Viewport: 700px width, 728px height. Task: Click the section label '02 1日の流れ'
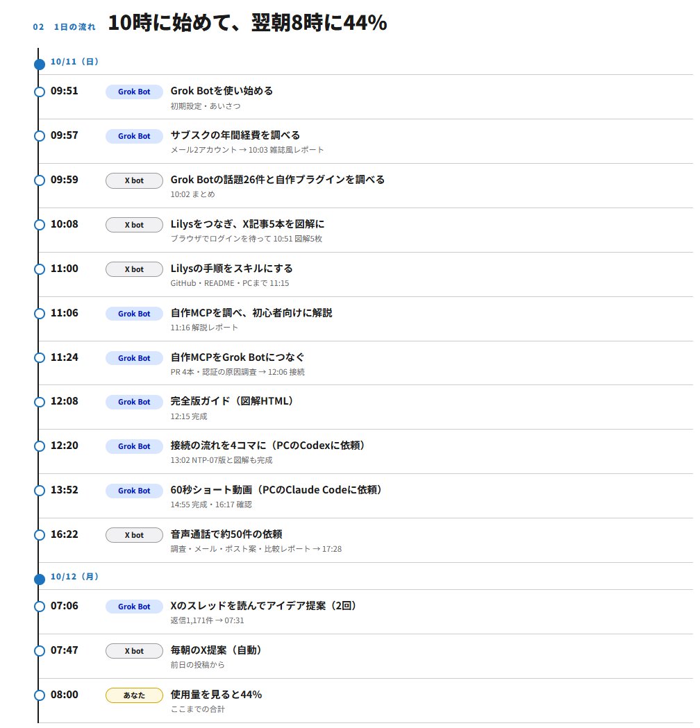pyautogui.click(x=64, y=27)
